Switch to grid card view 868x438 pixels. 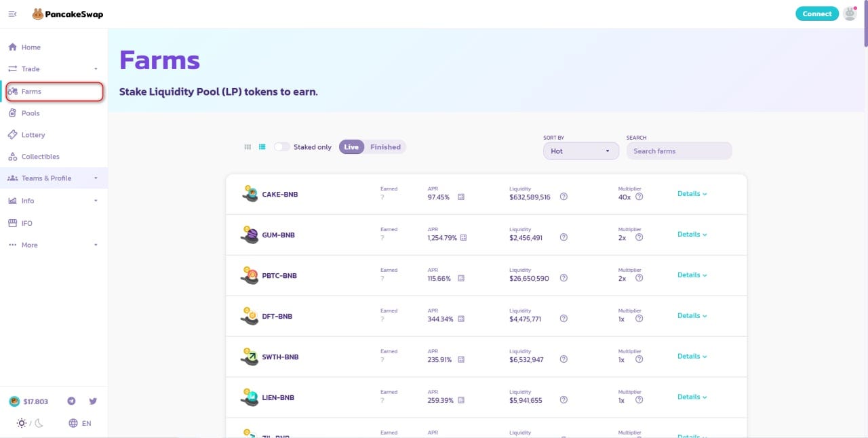248,147
